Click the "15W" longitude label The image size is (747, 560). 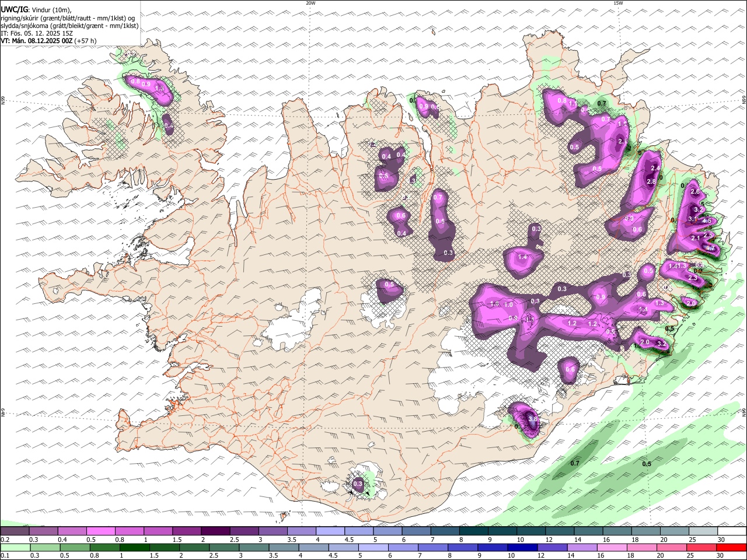[x=618, y=3]
